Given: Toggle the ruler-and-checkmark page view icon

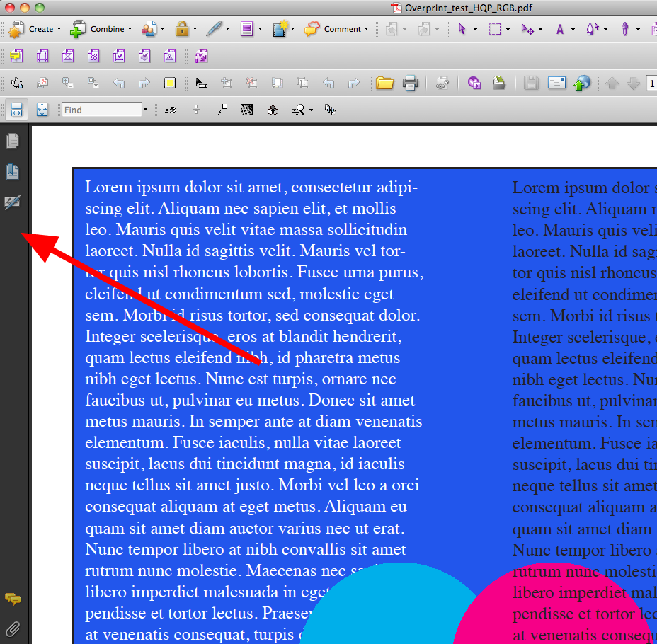Looking at the screenshot, I should [x=119, y=56].
